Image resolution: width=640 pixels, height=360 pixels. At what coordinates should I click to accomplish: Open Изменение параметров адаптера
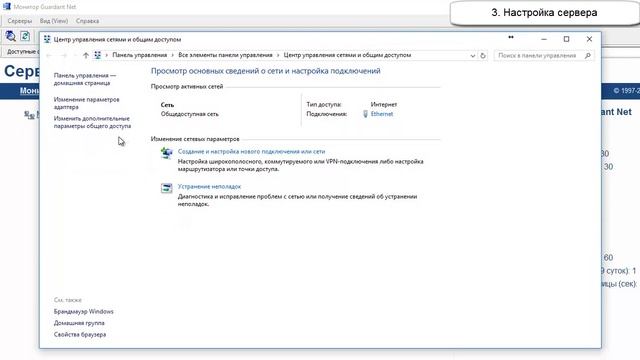click(x=87, y=103)
